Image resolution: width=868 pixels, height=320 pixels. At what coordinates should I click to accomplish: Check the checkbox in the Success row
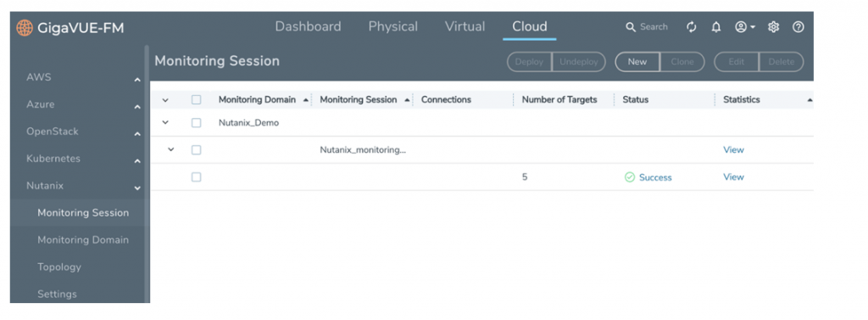coord(196,177)
